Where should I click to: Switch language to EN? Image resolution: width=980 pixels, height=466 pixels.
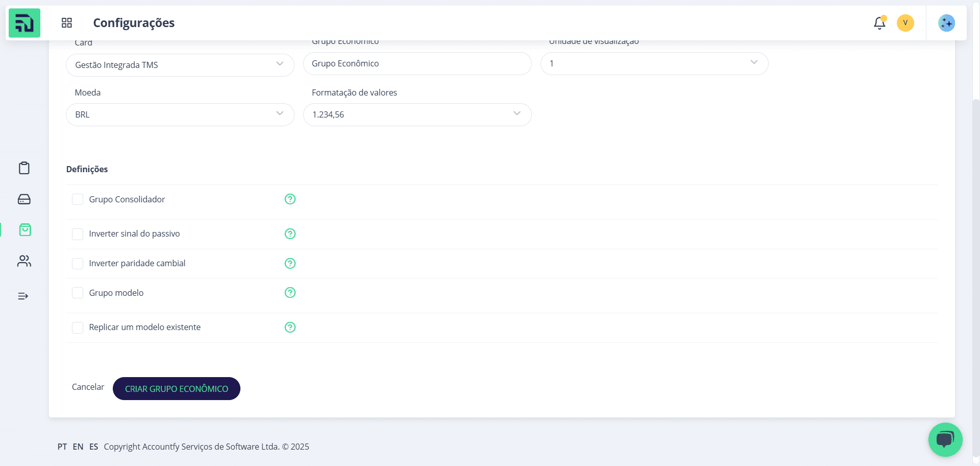78,447
